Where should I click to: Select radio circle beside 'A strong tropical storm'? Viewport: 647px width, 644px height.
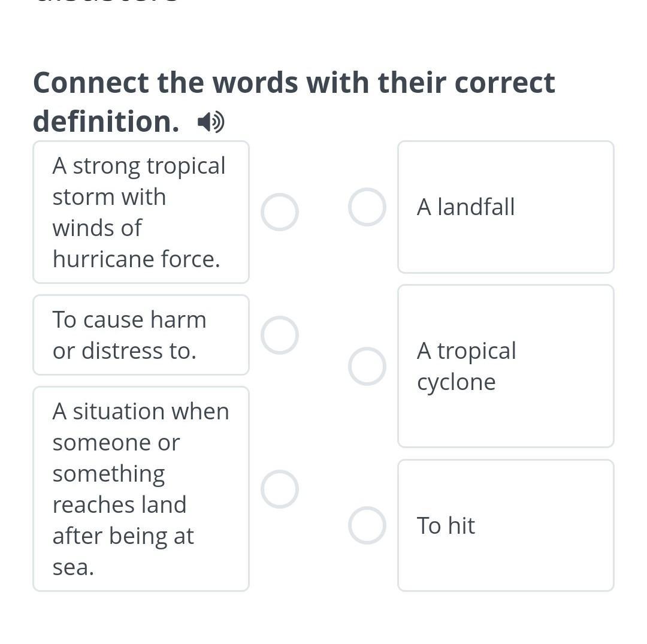(280, 212)
